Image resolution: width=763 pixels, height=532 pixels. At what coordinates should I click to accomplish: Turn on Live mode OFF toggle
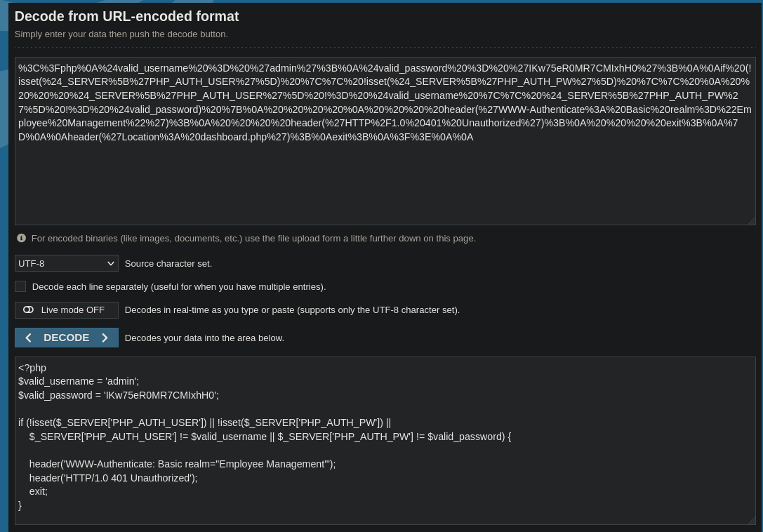67,310
